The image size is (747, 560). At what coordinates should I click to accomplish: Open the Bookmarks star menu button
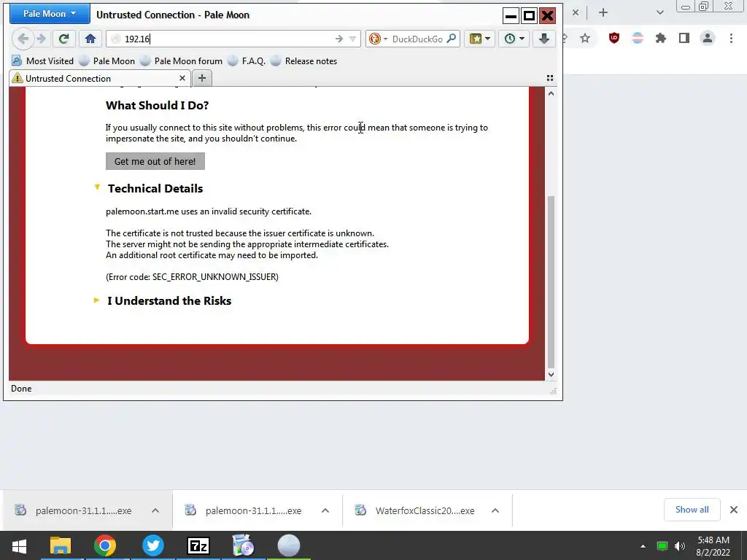coord(479,39)
